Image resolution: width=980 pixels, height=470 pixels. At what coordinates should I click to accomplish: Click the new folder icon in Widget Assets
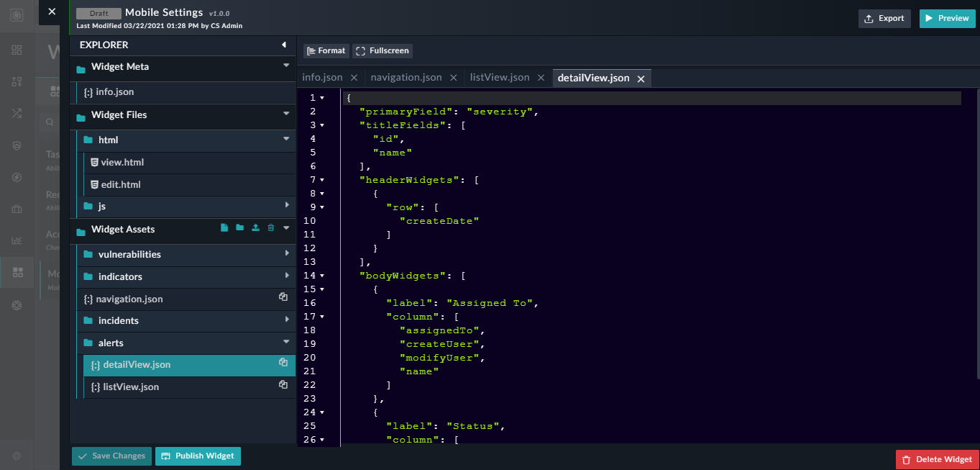[x=239, y=228]
